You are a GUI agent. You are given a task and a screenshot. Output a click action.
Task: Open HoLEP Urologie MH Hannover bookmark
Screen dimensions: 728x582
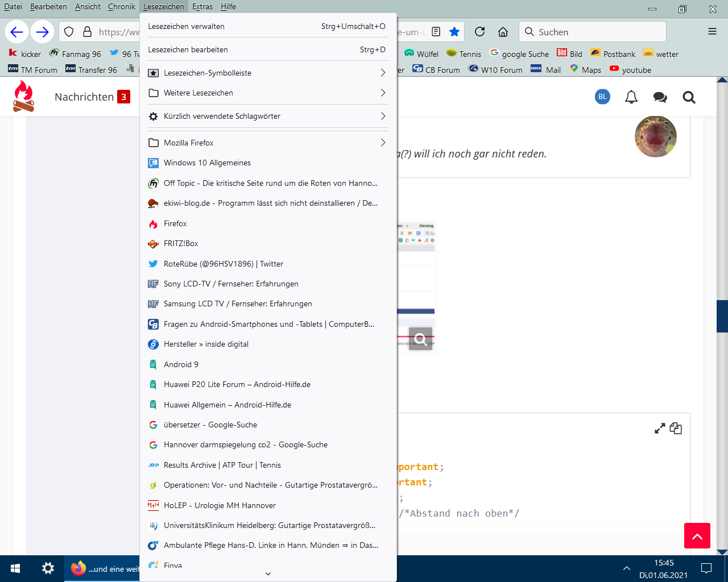(x=268, y=505)
